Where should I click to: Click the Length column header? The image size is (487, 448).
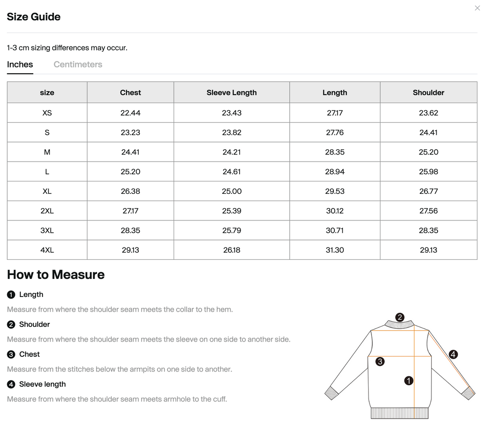pyautogui.click(x=335, y=93)
